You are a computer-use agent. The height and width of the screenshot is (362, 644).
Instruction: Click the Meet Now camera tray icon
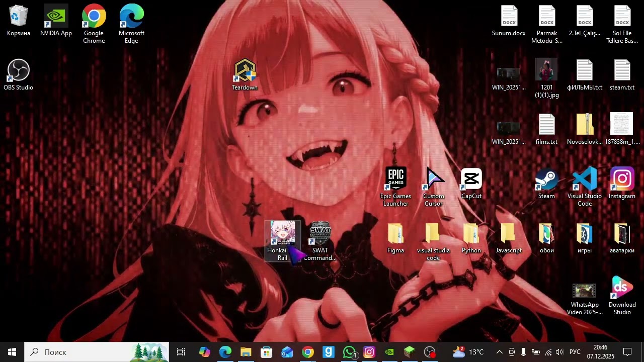[512, 352]
